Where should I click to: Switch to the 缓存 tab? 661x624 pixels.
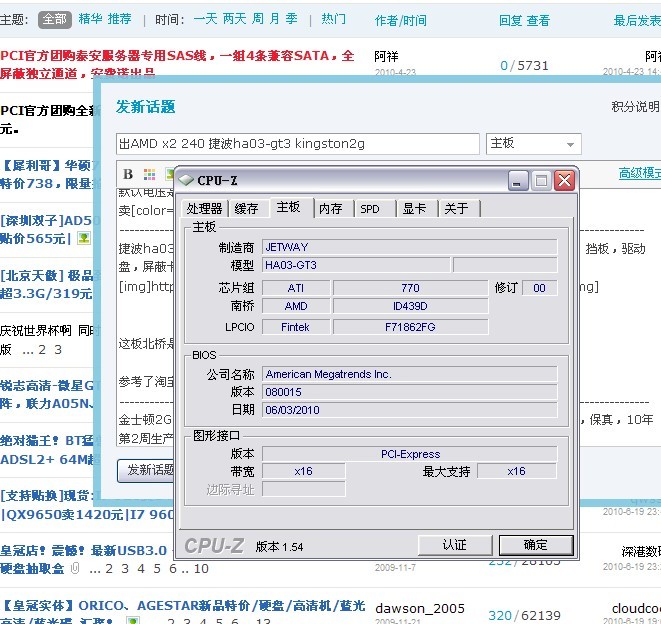pyautogui.click(x=246, y=208)
